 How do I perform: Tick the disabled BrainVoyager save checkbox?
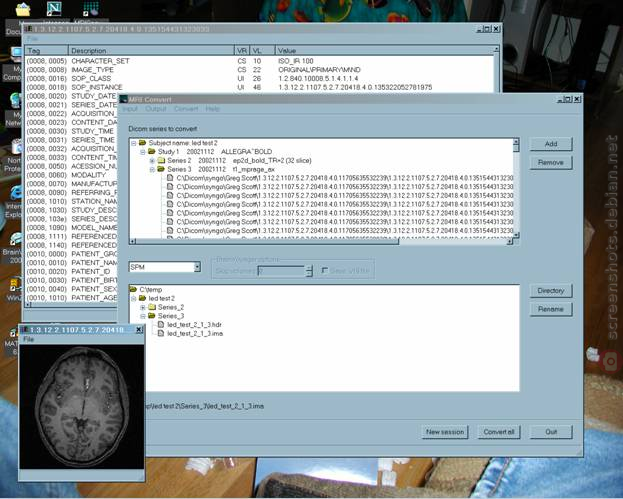tap(324, 270)
